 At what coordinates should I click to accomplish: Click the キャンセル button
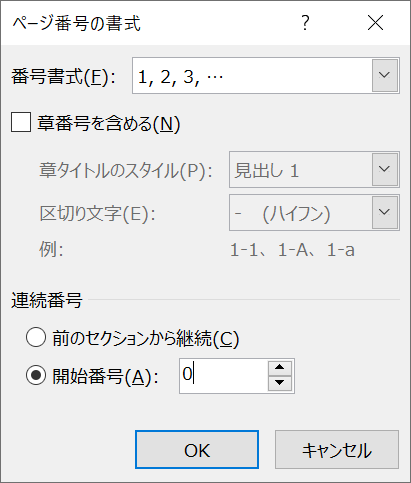(x=337, y=450)
